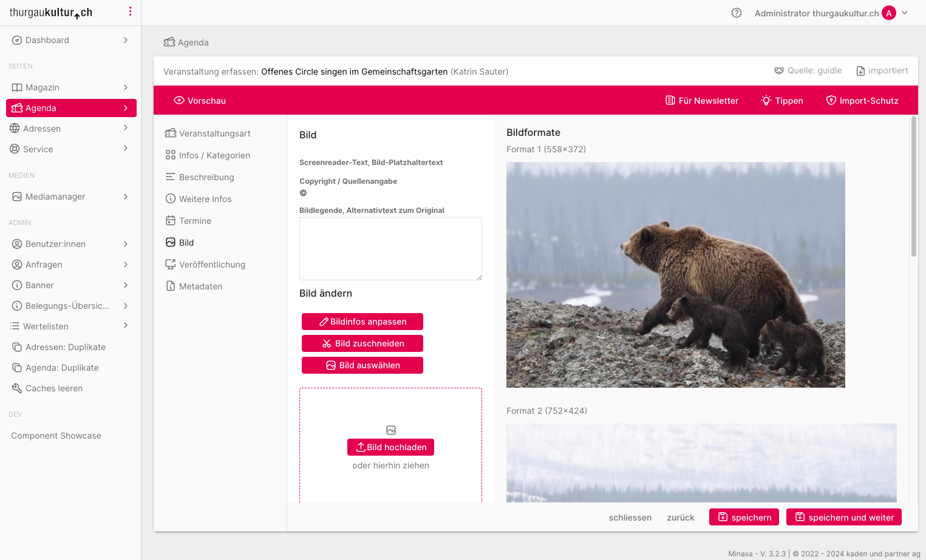Expand the Service chevron
This screenshot has width=926, height=560.
(126, 149)
